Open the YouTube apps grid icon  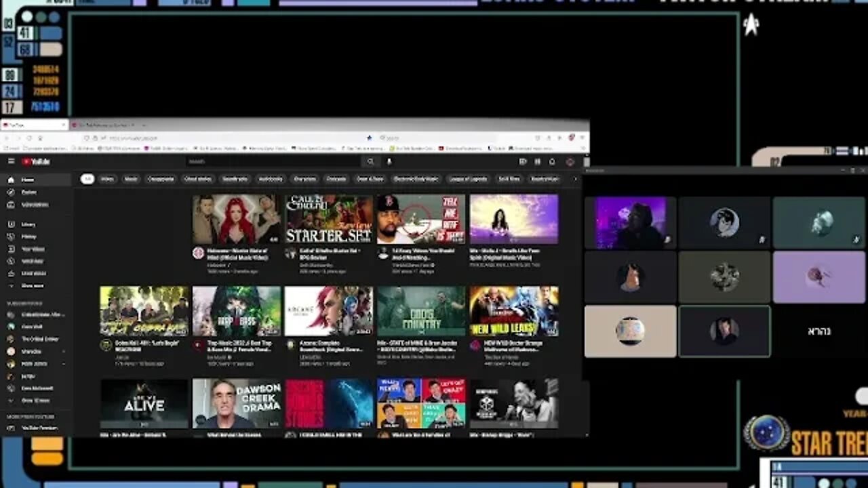click(x=537, y=161)
